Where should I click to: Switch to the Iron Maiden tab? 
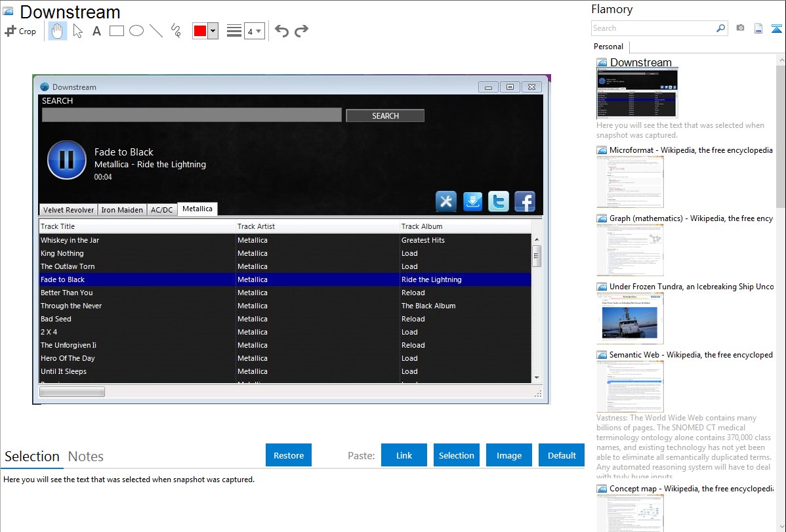pyautogui.click(x=122, y=210)
